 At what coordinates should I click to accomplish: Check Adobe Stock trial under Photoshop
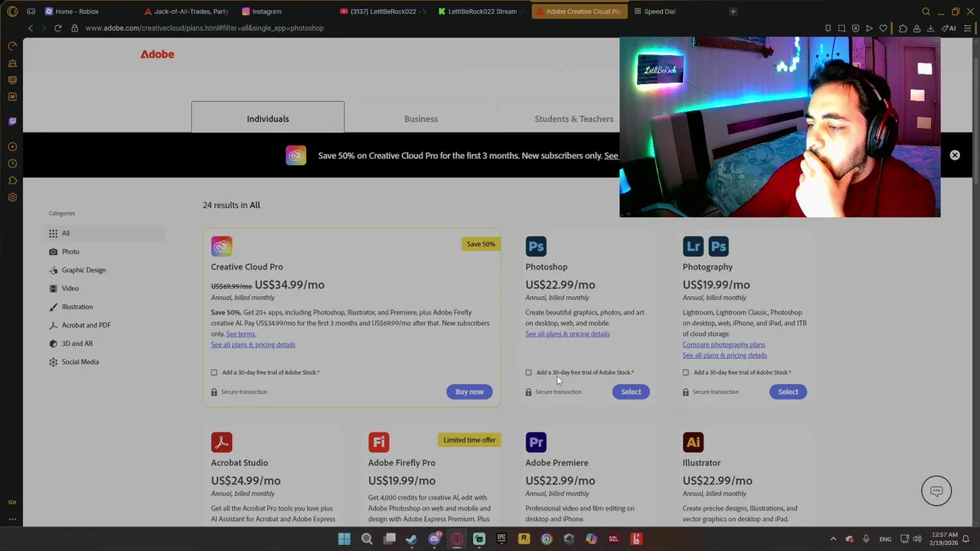pyautogui.click(x=528, y=373)
